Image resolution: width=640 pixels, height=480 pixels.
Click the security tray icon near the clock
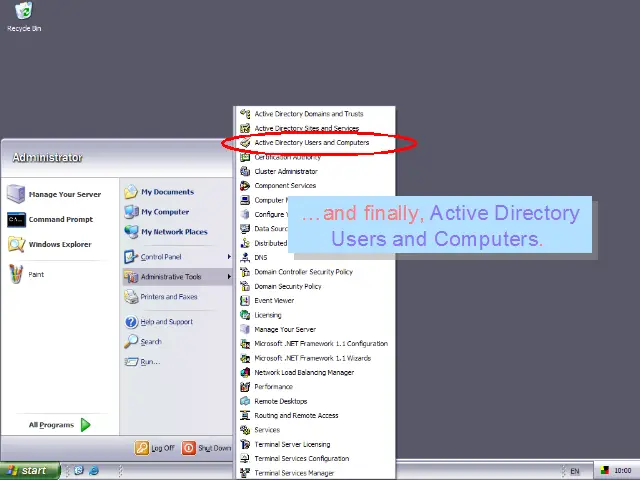(605, 471)
